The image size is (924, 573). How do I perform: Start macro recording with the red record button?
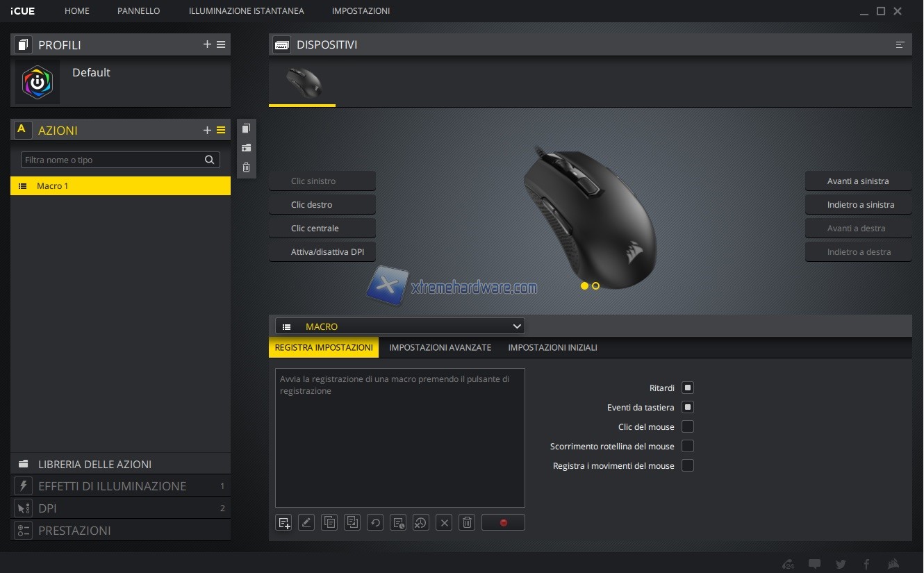point(502,523)
